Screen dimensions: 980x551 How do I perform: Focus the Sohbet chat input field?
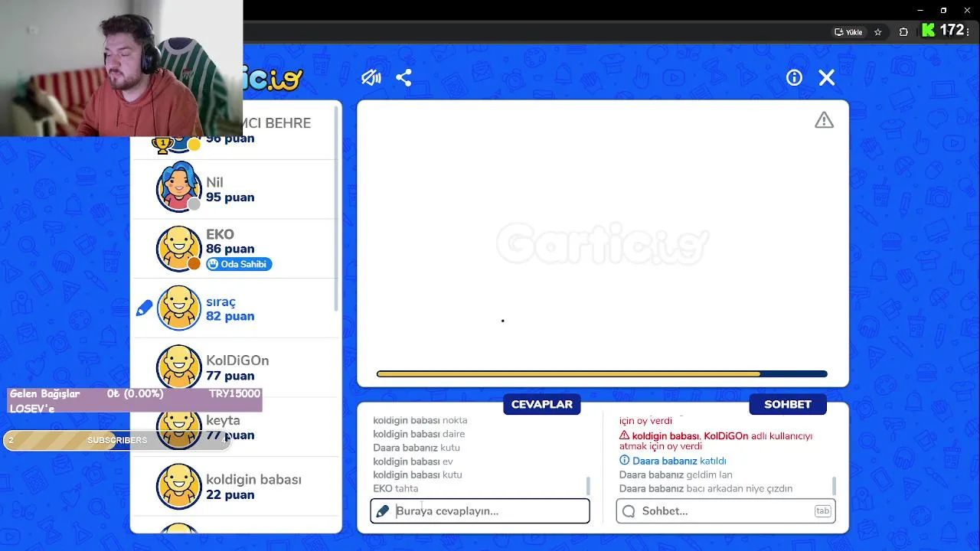pyautogui.click(x=726, y=511)
